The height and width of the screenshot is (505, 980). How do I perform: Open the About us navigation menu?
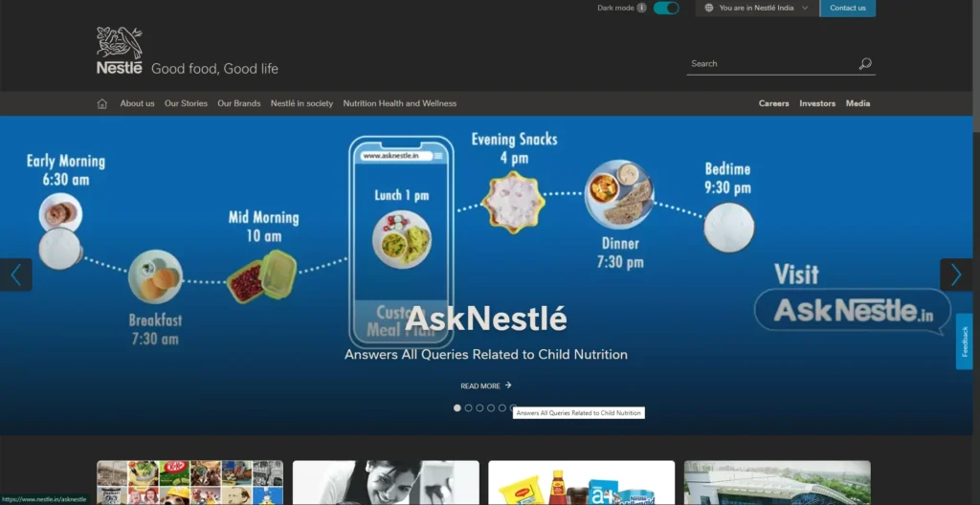[137, 103]
